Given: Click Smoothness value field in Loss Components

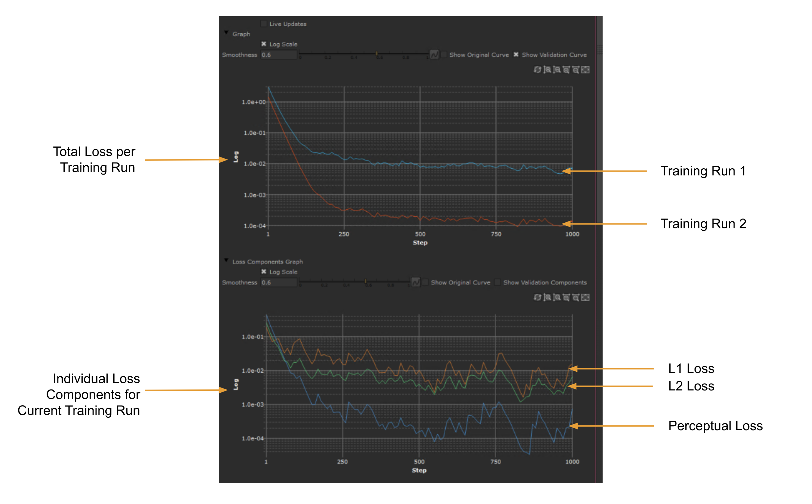Looking at the screenshot, I should point(278,283).
